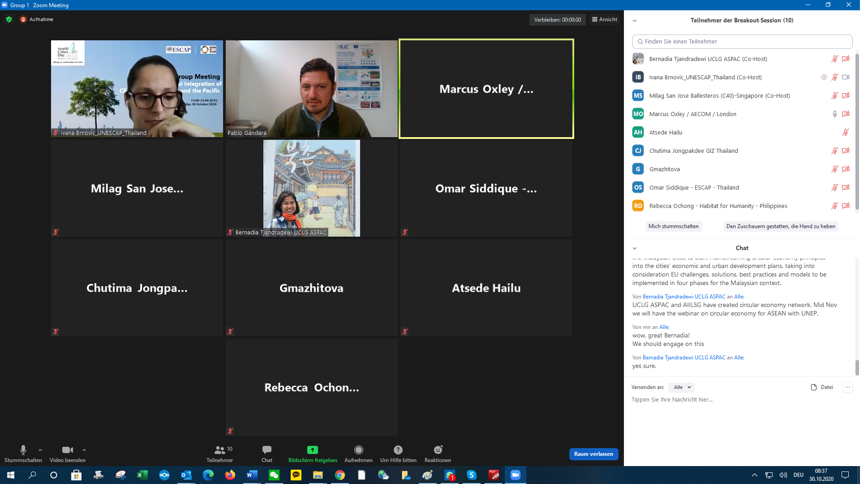Open the Reaktionen emoji icon
Viewport: 868px width, 484px height.
coord(438,449)
